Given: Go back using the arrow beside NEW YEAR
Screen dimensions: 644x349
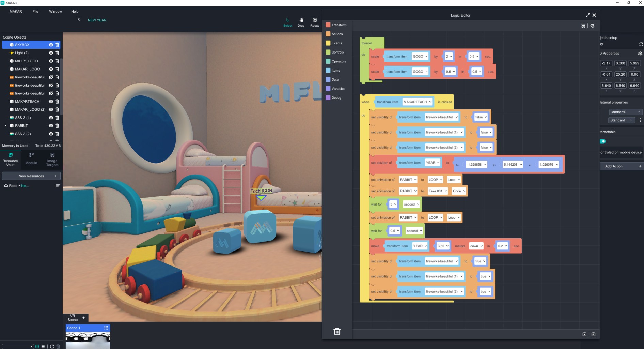Looking at the screenshot, I should pyautogui.click(x=79, y=20).
